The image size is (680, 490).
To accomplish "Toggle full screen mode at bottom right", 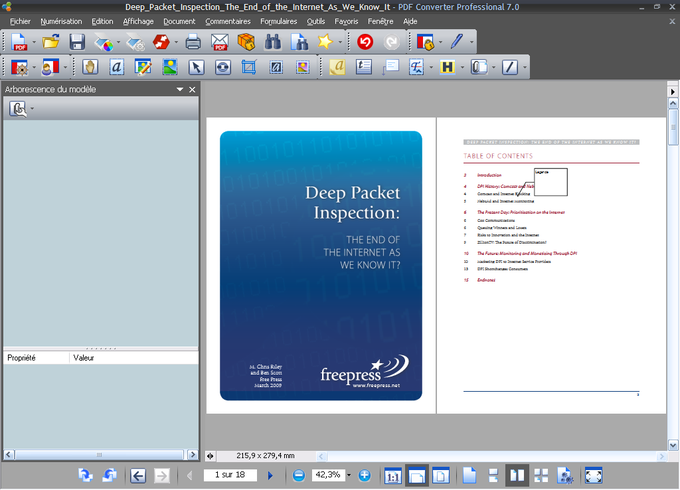I will tap(593, 476).
